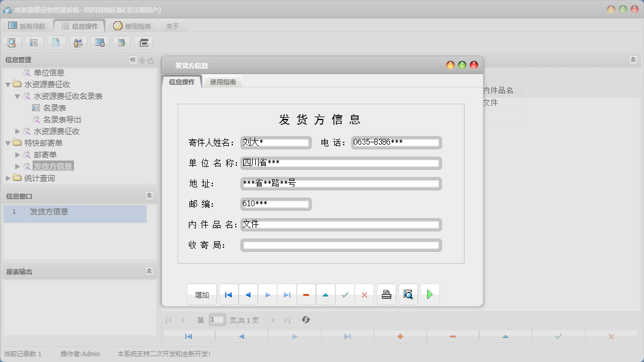Click the 收寄局 input field
644x362 pixels.
[340, 245]
